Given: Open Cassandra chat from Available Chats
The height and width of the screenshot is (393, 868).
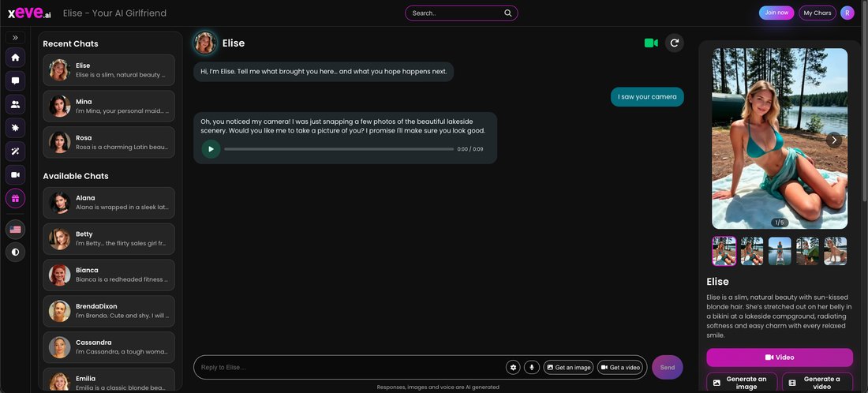Looking at the screenshot, I should [109, 347].
